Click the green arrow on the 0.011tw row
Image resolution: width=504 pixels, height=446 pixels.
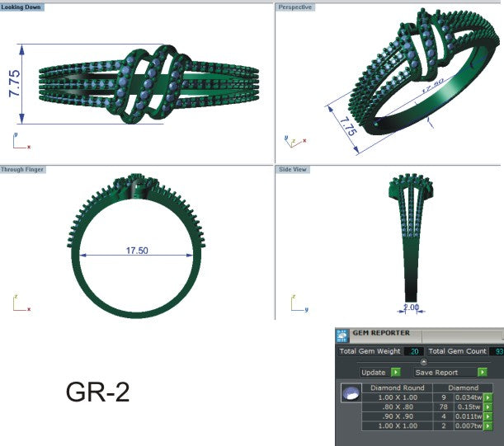(488, 416)
